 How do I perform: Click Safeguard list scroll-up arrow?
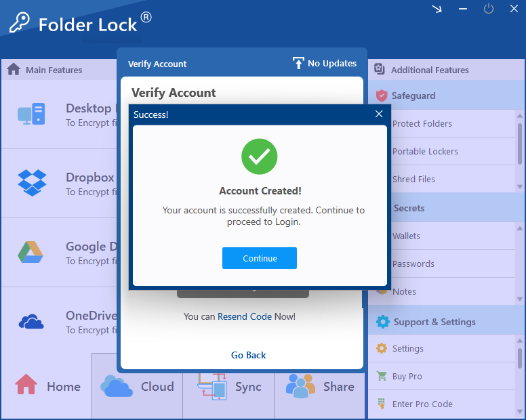coord(520,116)
